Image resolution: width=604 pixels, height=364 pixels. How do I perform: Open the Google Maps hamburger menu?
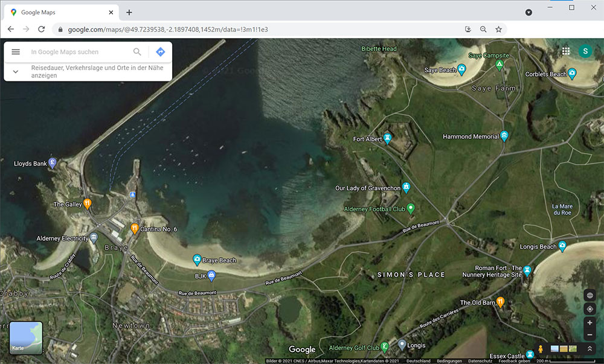click(x=16, y=52)
